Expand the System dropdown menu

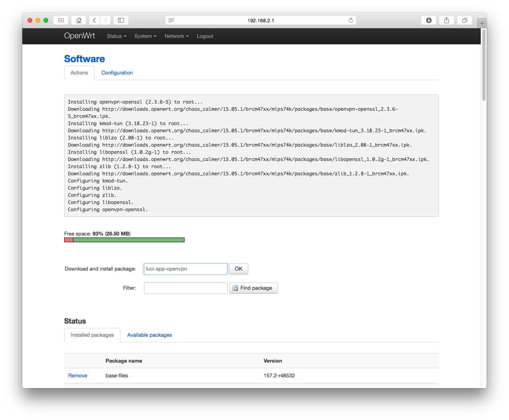point(145,36)
